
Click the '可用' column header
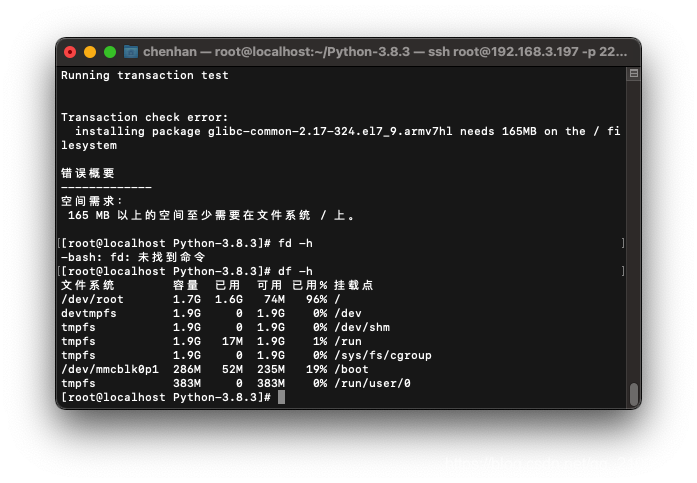pyautogui.click(x=269, y=285)
